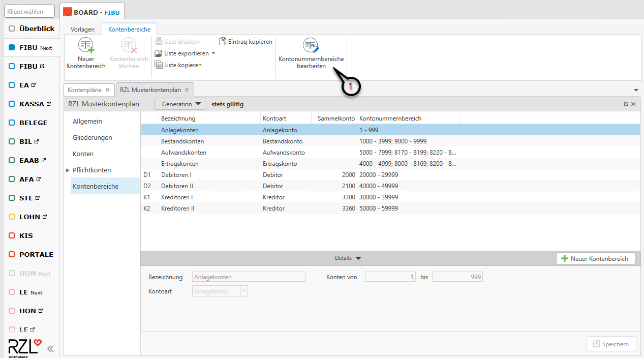Open the Gliederungen navigation item
Image resolution: width=644 pixels, height=358 pixels.
92,138
